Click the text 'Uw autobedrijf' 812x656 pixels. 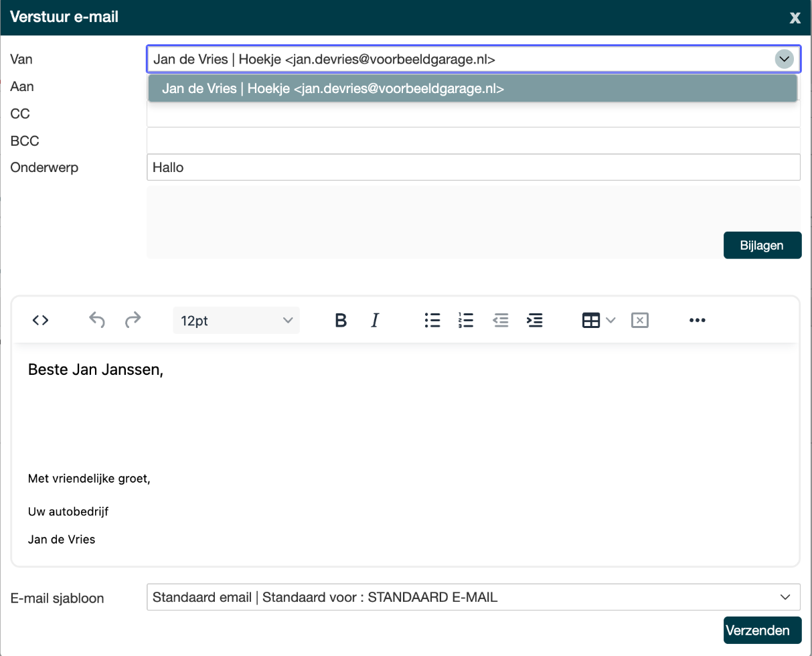[68, 512]
